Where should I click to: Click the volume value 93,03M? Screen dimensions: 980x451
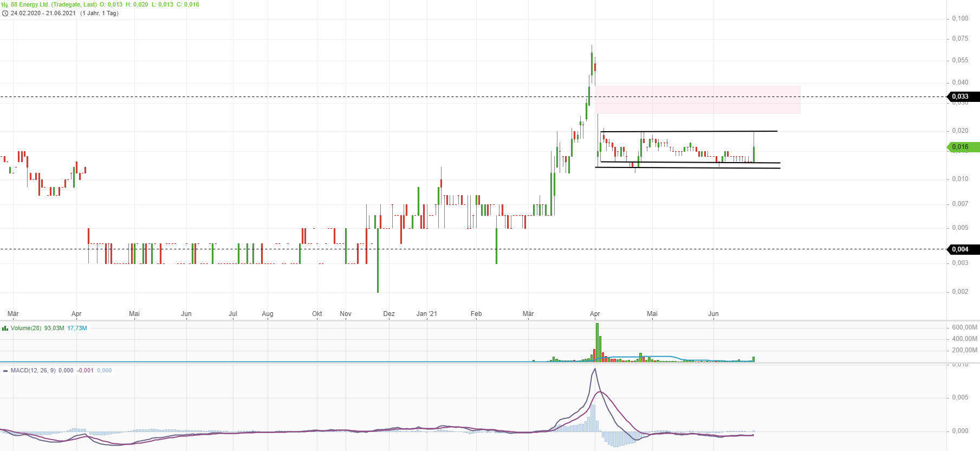click(x=54, y=328)
